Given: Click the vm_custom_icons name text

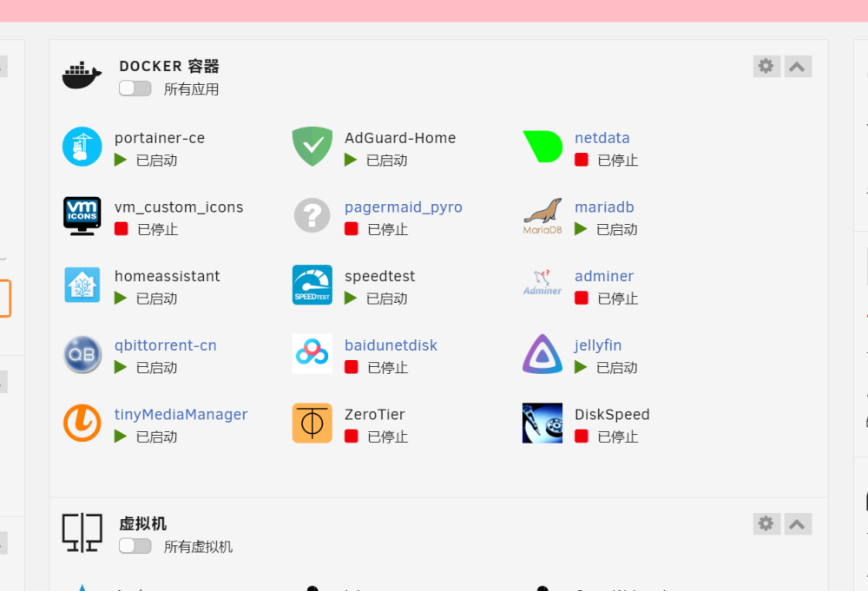Looking at the screenshot, I should [x=179, y=207].
